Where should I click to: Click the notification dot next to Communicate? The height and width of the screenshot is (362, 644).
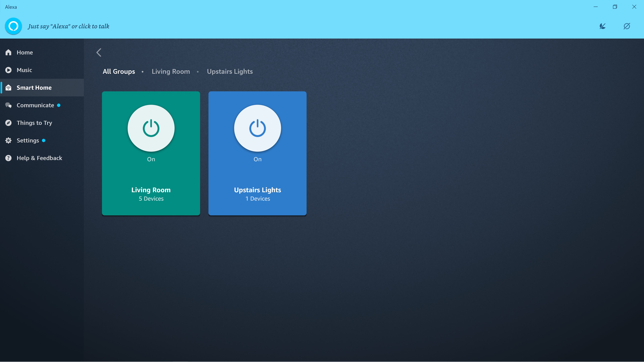tap(59, 105)
